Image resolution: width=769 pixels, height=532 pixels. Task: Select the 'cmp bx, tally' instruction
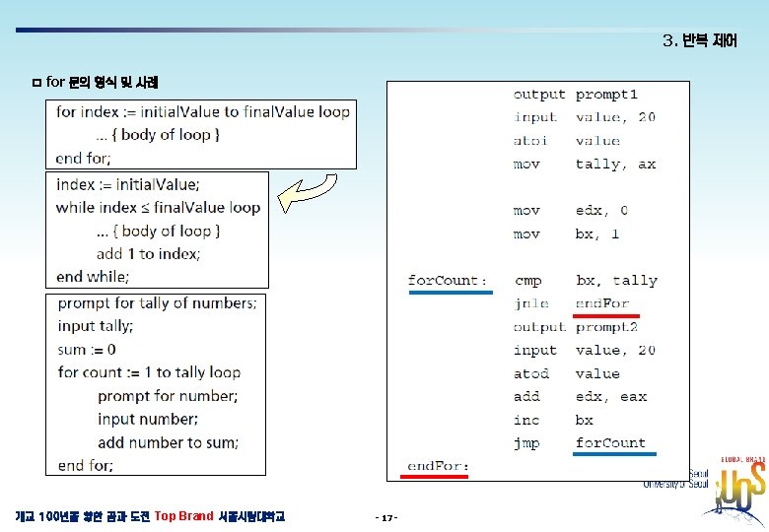(586, 281)
